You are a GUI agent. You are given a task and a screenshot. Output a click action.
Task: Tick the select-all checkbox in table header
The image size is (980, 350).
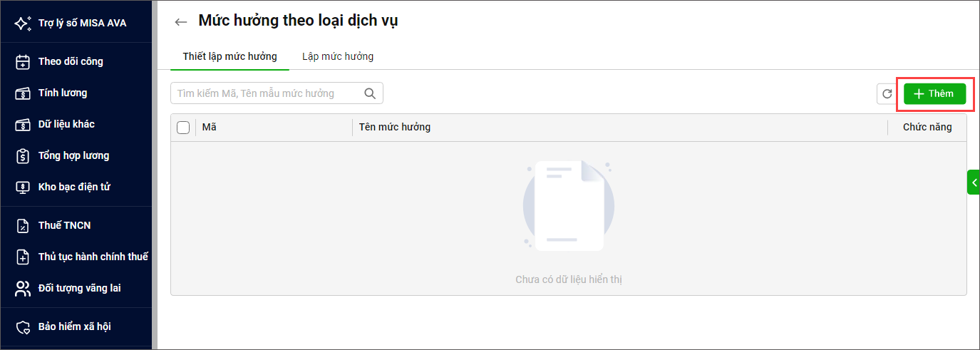coord(183,127)
